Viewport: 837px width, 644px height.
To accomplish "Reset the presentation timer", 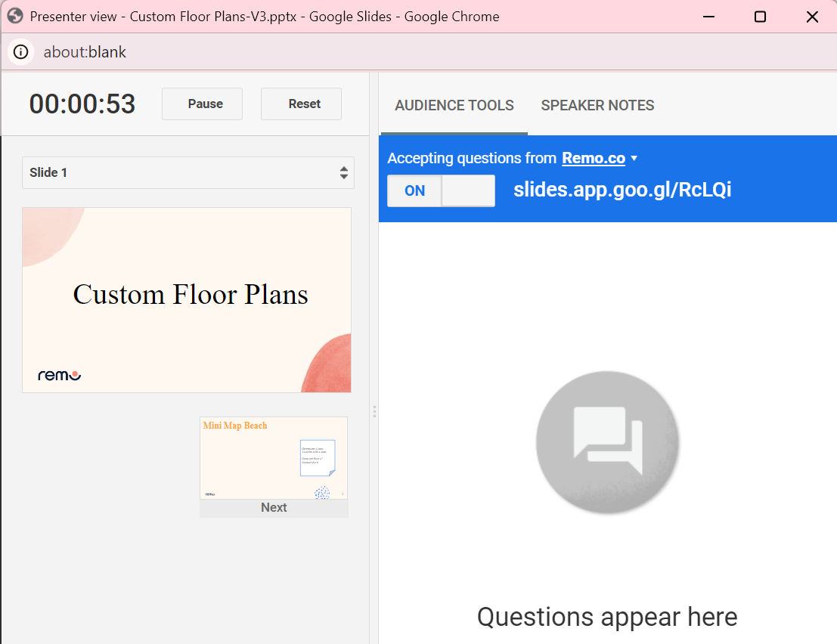I will [301, 104].
